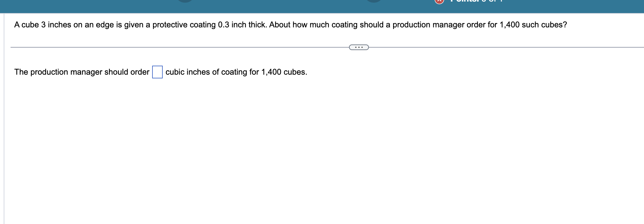Click the circle icon beside Points label
Screen dimensions: 644x224
coord(438,2)
